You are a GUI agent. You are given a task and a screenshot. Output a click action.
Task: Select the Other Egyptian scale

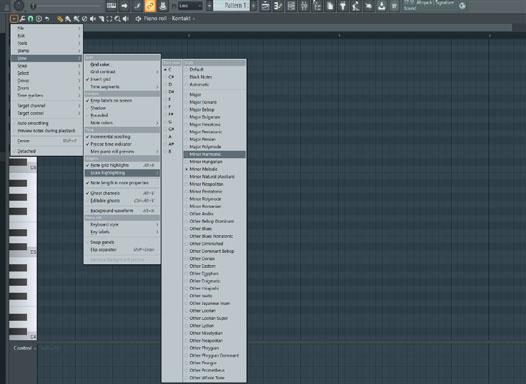click(x=215, y=273)
